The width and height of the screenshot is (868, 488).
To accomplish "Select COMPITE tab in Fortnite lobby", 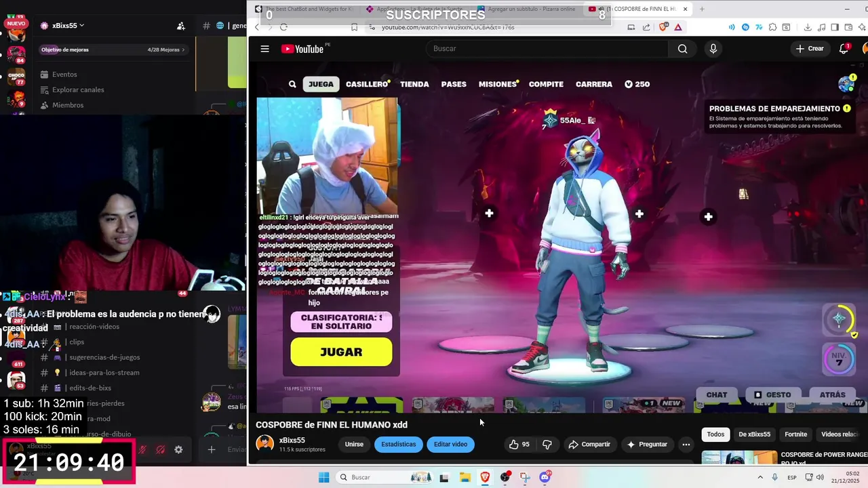I will (546, 84).
